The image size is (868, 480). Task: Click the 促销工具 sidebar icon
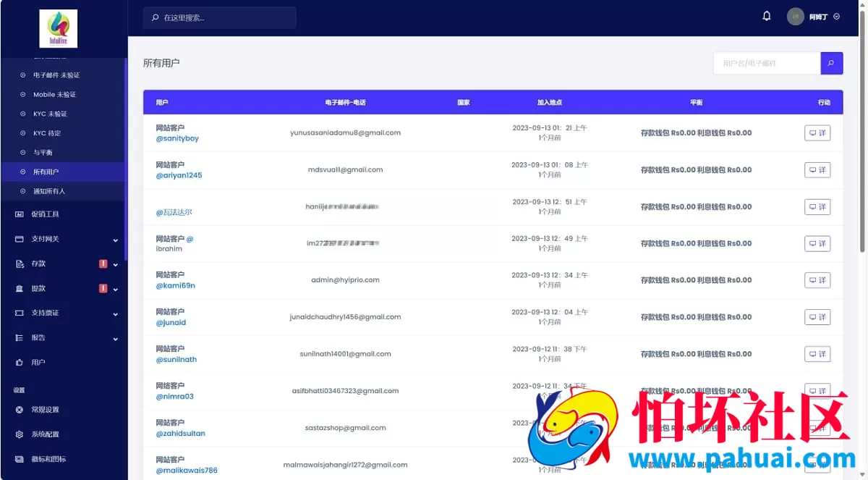(x=19, y=214)
